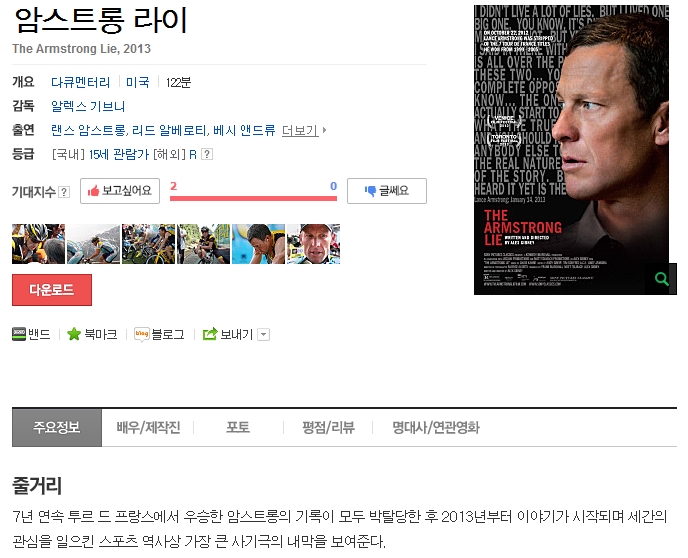Expand cast list with 더보기
Viewport: 688px width, 558px height.
pyautogui.click(x=304, y=130)
